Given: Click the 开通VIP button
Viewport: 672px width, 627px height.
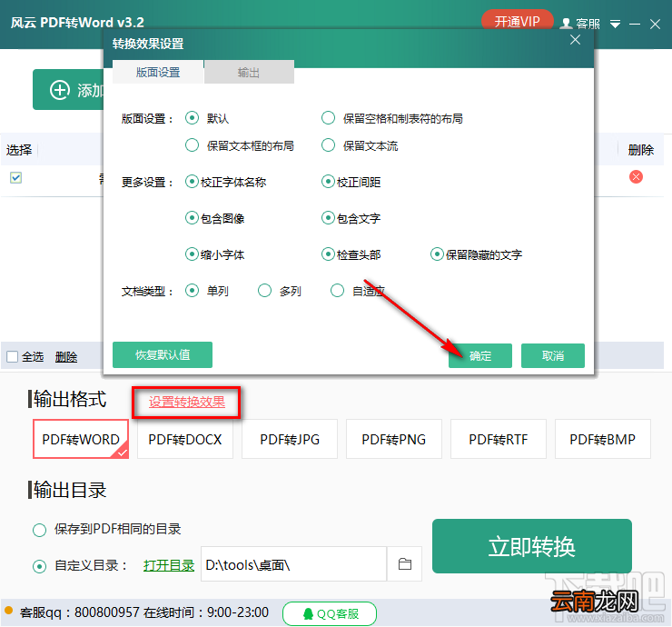Looking at the screenshot, I should (518, 22).
